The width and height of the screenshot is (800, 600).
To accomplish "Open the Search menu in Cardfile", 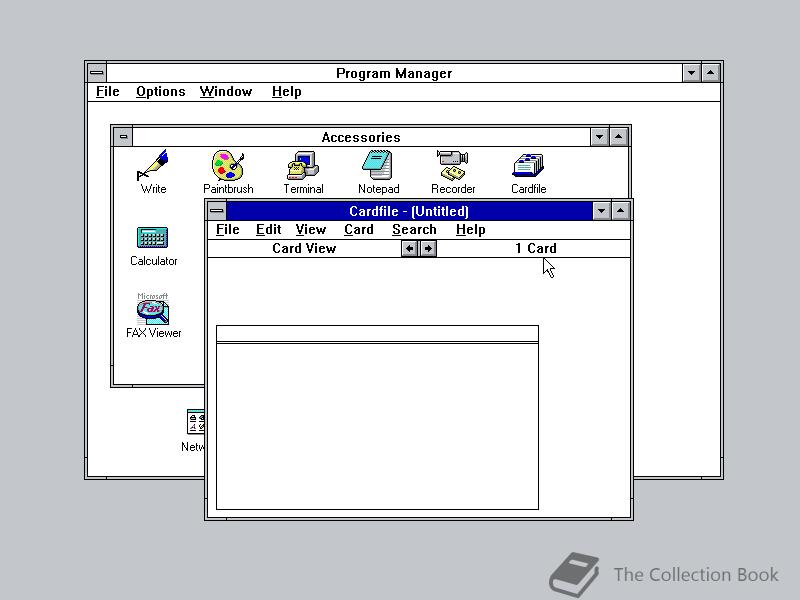I will point(414,230).
